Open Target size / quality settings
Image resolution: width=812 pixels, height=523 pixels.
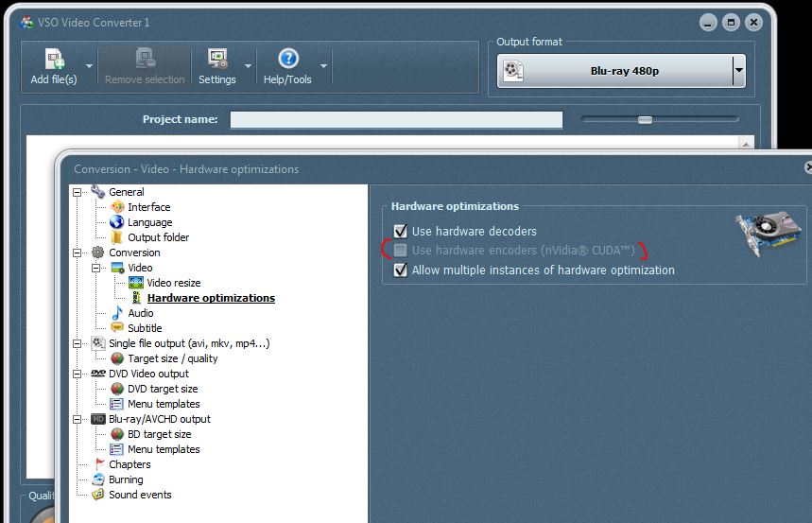[173, 358]
